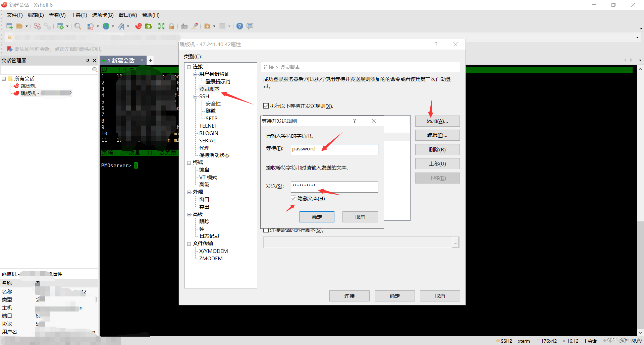The image size is (644, 345).
Task: Click the Open session folder icon
Action: (x=20, y=26)
